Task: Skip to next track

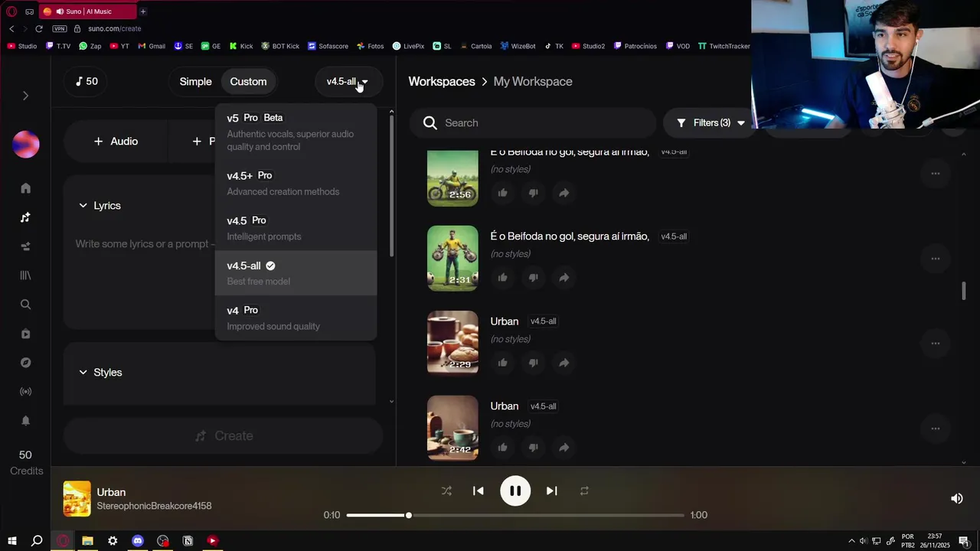Action: click(551, 491)
